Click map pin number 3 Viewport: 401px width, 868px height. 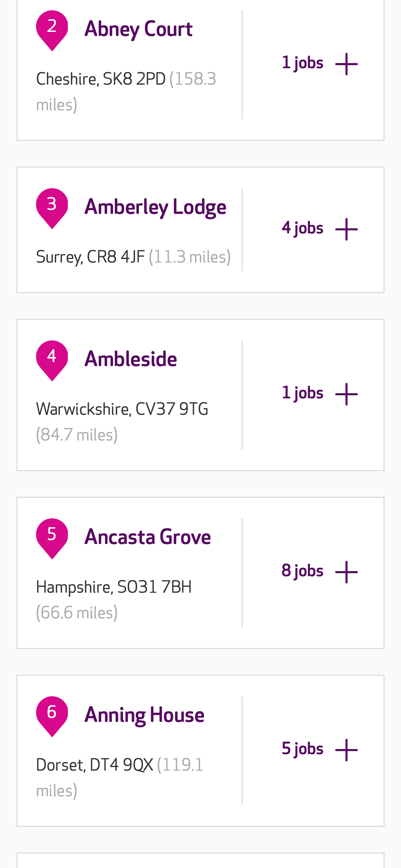coord(52,207)
